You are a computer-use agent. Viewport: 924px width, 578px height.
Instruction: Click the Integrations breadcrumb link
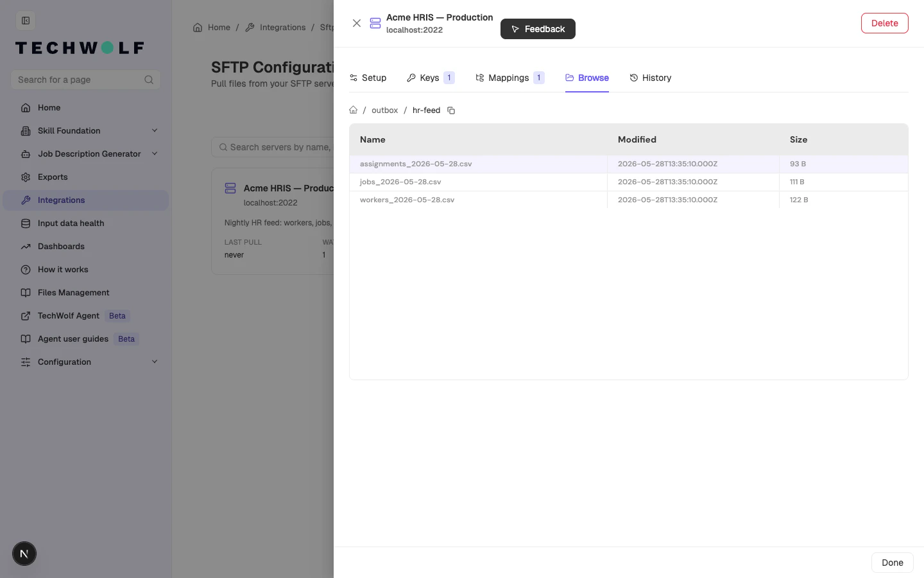pos(275,28)
